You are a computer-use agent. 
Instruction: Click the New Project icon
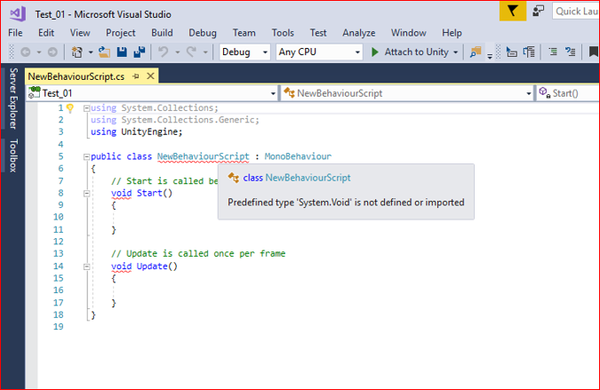coord(77,52)
